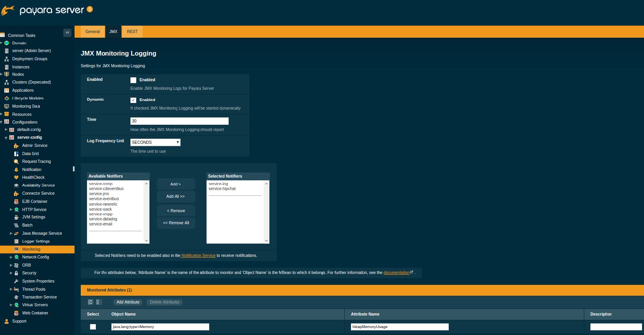Click the Logger Settings icon
This screenshot has height=335, width=644.
[x=16, y=241]
